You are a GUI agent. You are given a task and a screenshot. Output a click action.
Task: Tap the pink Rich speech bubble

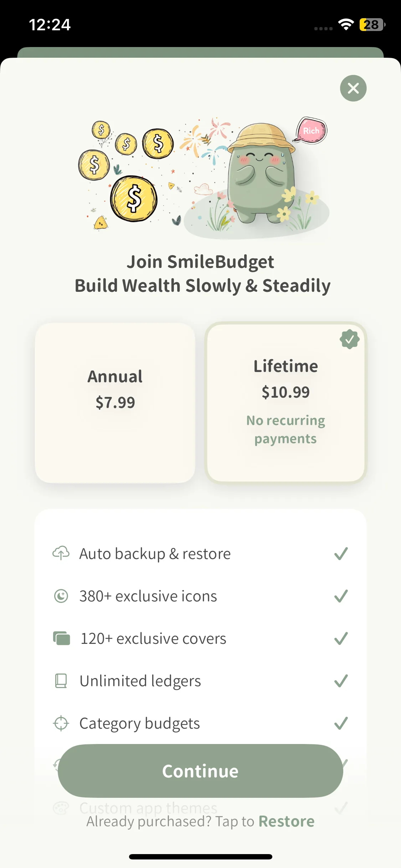coord(311,130)
